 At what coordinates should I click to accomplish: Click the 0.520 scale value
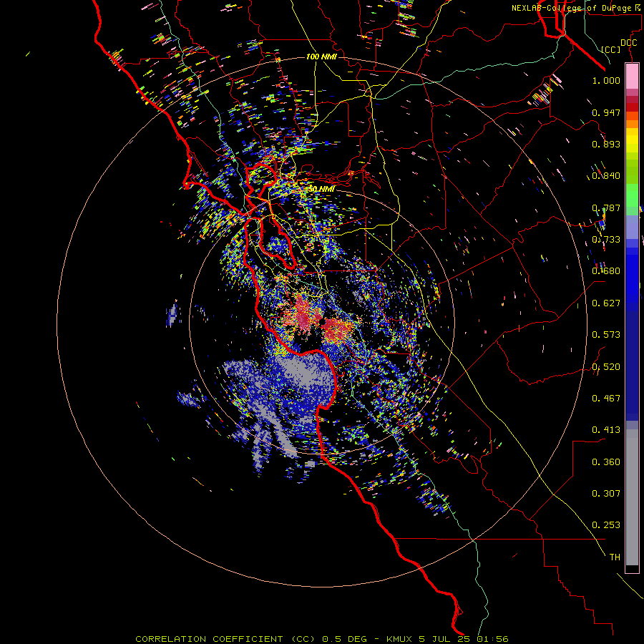click(606, 367)
